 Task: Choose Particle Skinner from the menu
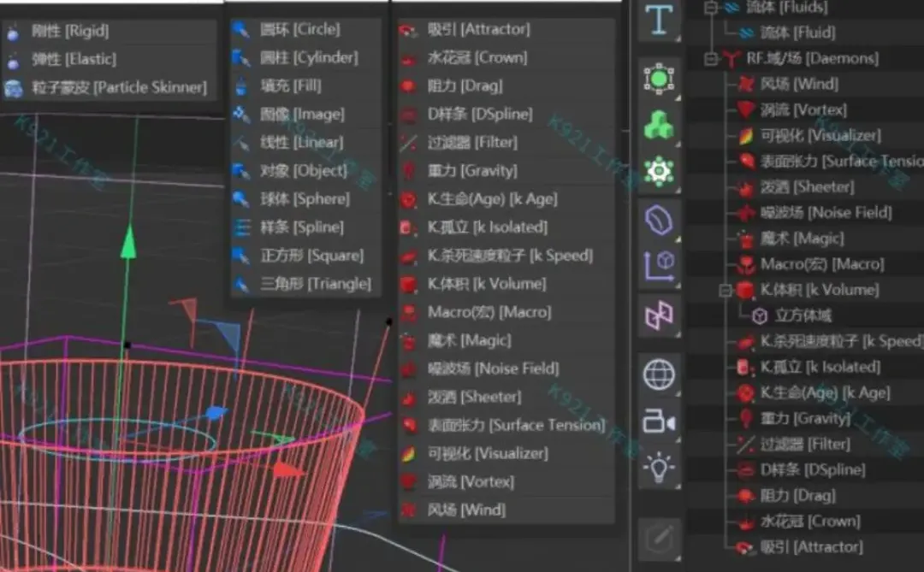pyautogui.click(x=110, y=87)
